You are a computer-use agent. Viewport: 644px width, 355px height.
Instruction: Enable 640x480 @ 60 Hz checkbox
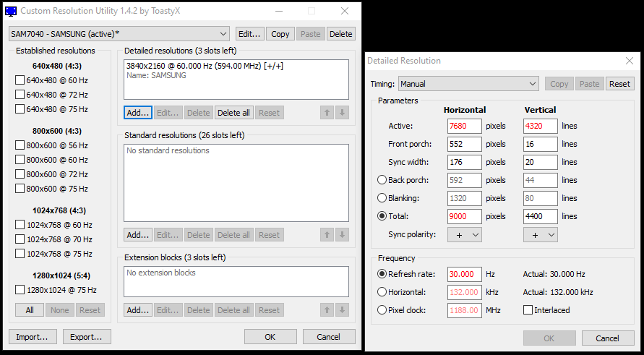point(20,80)
